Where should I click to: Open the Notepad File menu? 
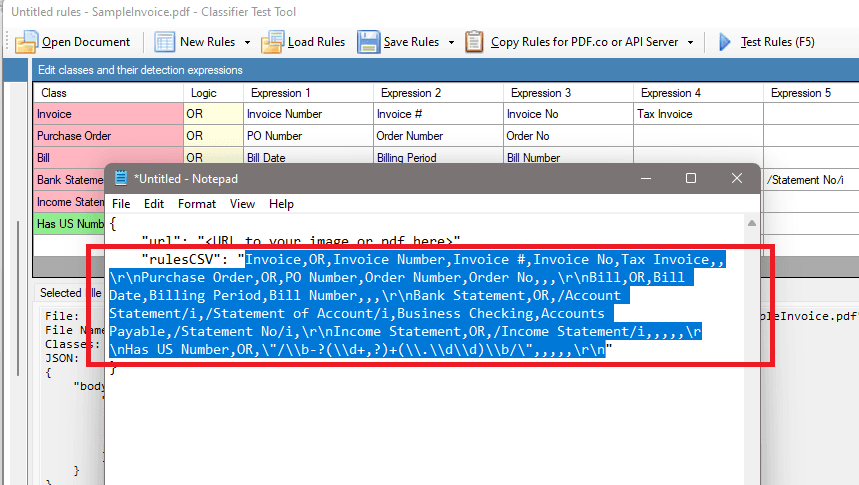121,203
